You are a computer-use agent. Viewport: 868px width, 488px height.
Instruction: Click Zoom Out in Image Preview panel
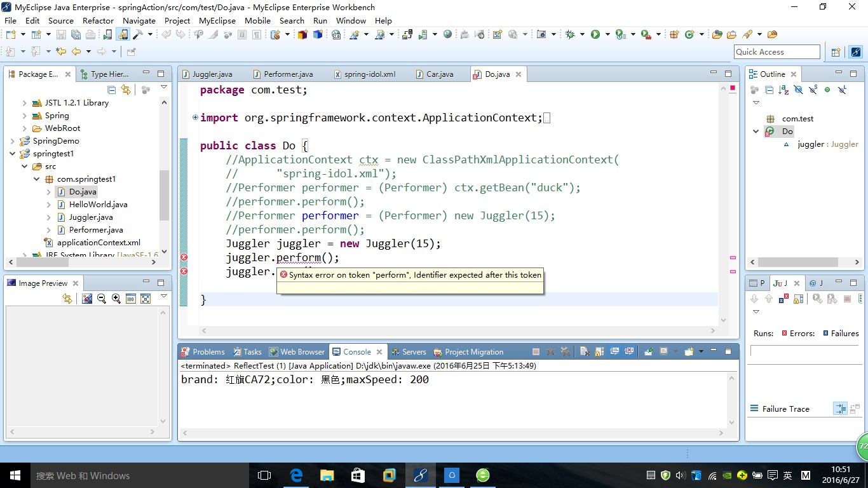coord(102,298)
